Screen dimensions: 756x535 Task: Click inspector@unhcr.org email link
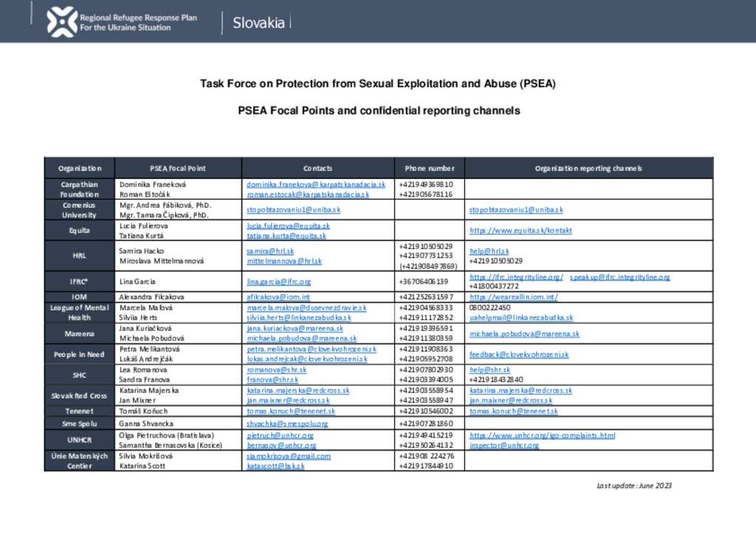tap(504, 446)
